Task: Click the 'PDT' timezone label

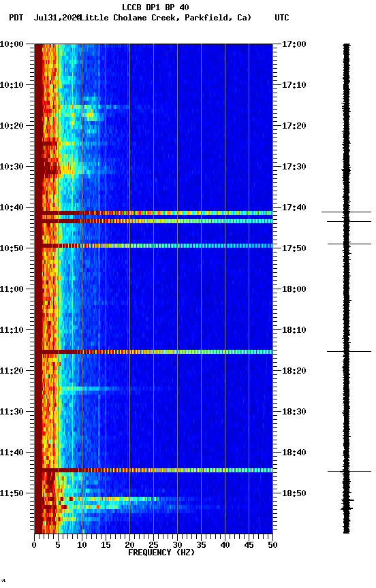Action: (x=16, y=18)
